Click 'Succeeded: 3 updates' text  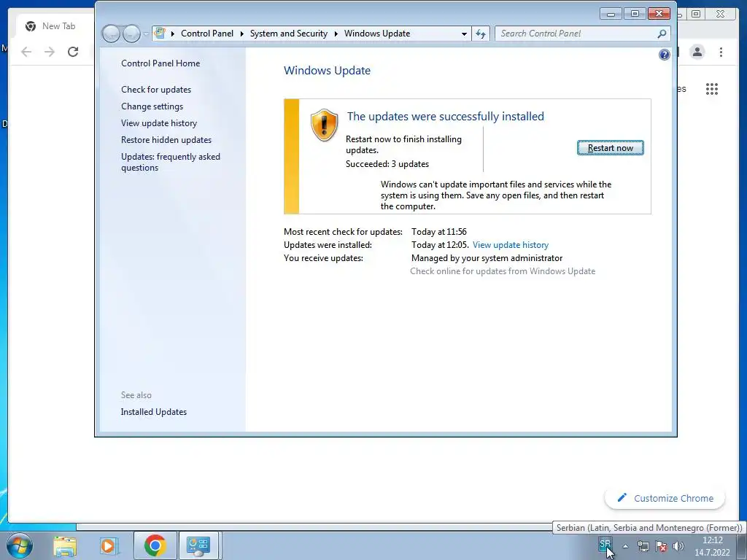click(387, 164)
